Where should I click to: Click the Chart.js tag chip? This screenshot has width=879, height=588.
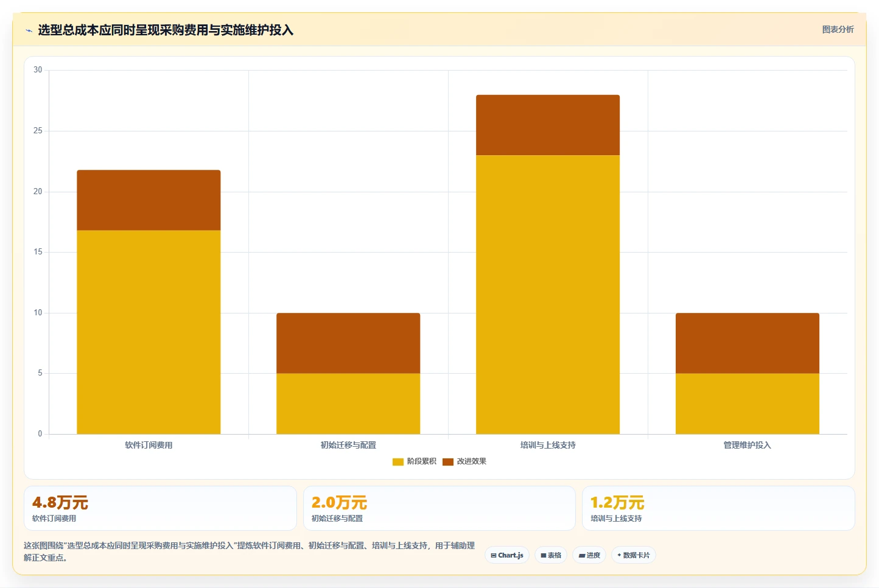pos(507,555)
